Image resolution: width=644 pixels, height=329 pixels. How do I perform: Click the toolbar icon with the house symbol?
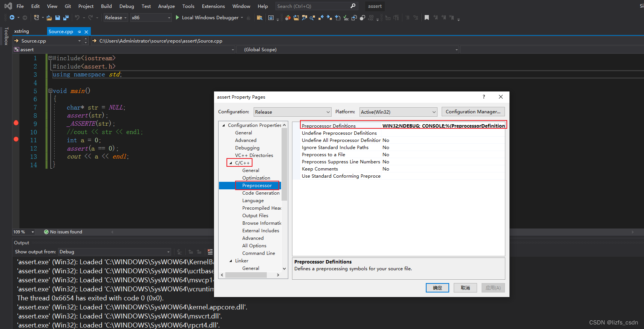point(271,18)
